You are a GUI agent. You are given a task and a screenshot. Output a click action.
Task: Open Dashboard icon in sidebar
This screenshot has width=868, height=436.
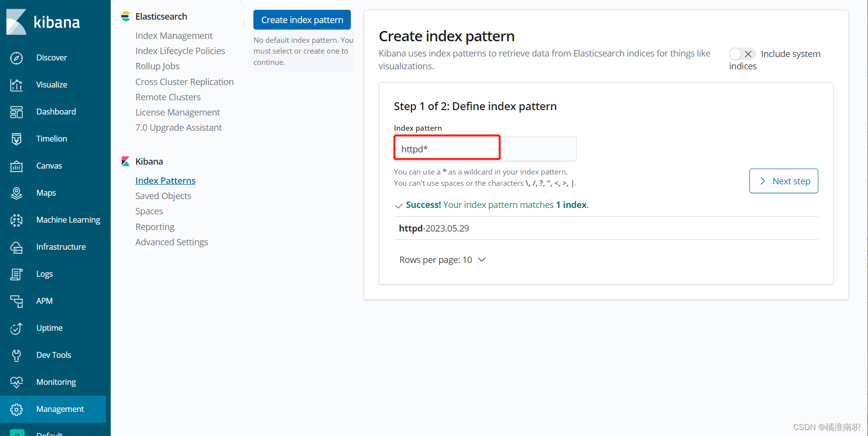click(16, 112)
